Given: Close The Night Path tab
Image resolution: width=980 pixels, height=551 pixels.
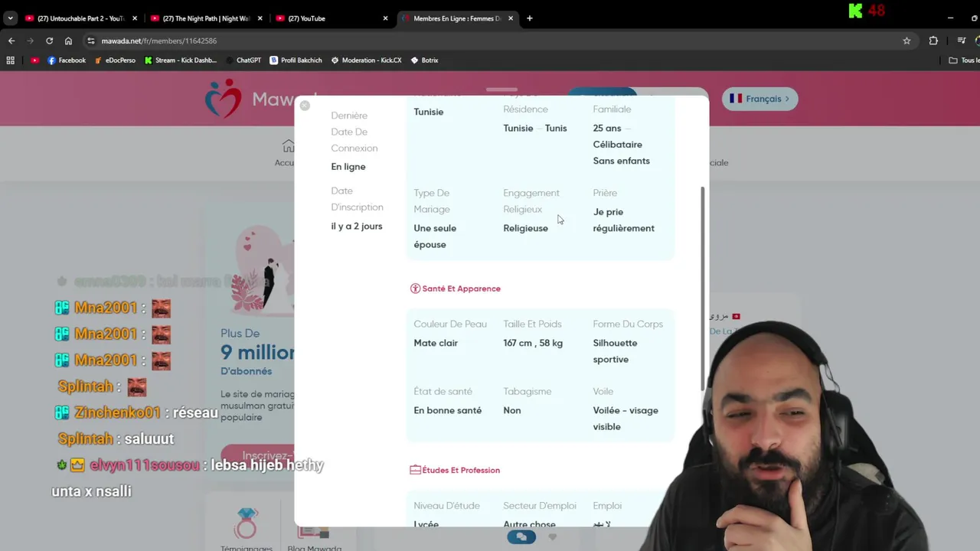Looking at the screenshot, I should pos(260,18).
